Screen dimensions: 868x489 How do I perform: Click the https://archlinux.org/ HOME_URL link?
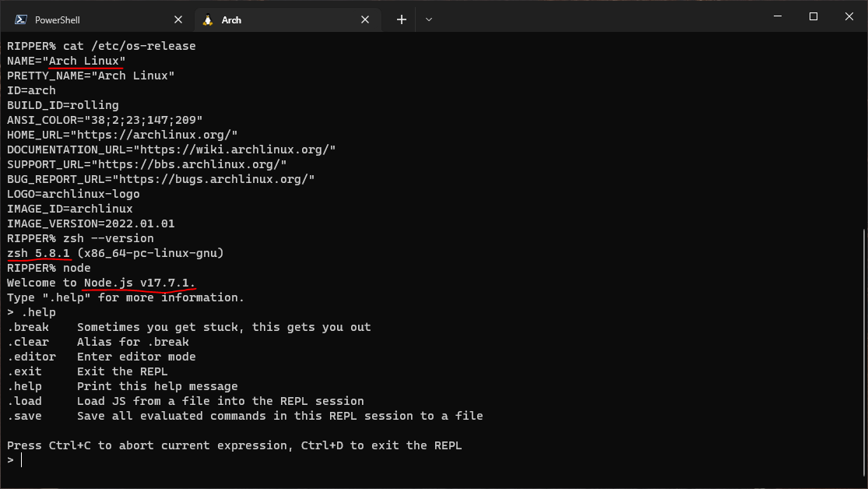pos(179,134)
